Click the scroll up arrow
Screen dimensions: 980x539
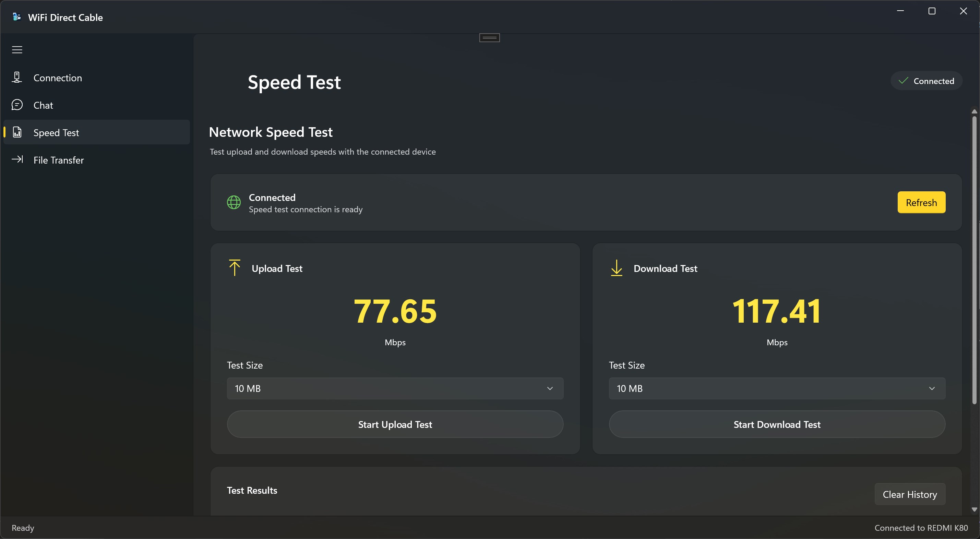[974, 111]
